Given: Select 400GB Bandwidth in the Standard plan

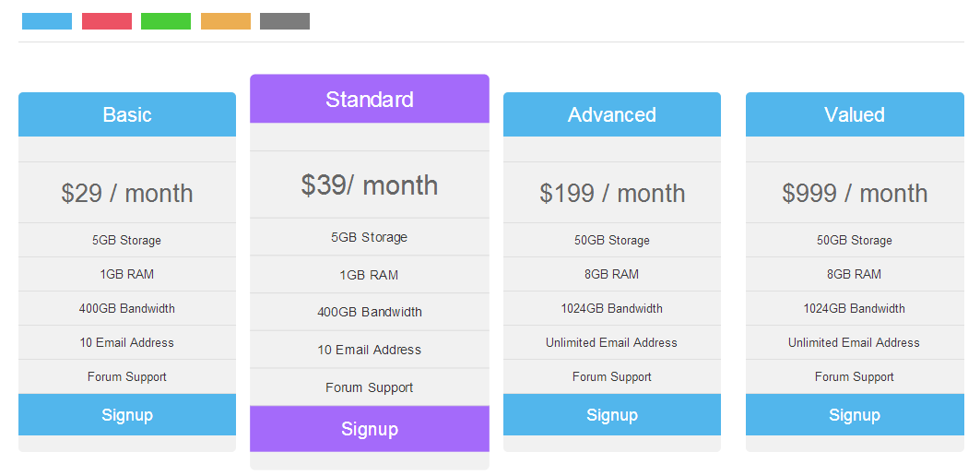Looking at the screenshot, I should click(x=370, y=312).
